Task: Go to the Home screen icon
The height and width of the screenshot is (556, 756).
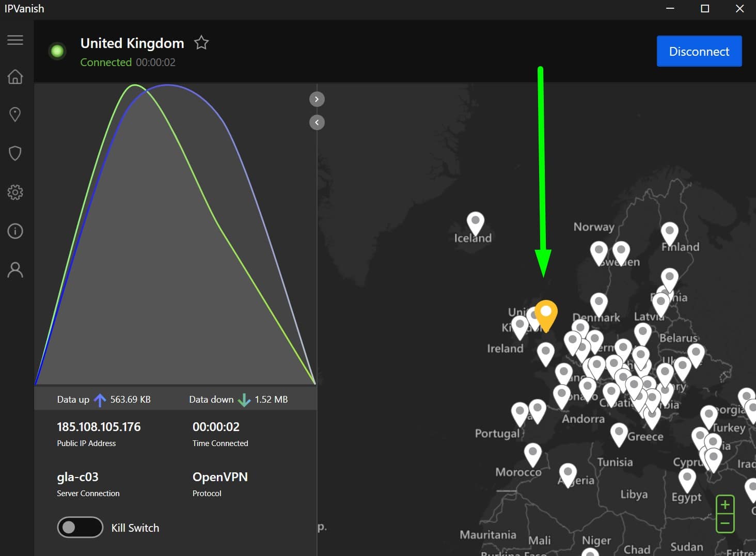Action: [x=15, y=76]
